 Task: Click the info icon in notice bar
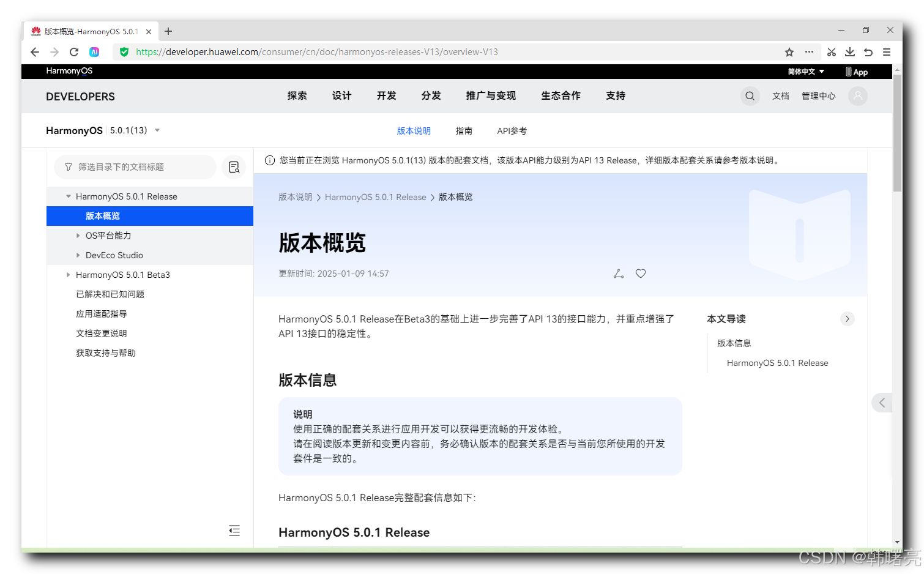[x=269, y=160]
